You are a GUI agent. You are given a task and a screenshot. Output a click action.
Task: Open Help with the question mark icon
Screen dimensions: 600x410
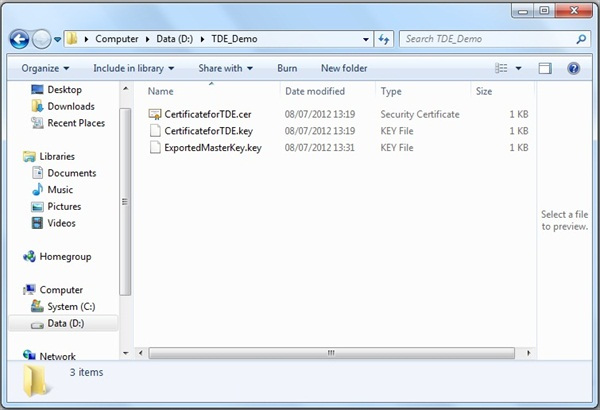coord(573,69)
